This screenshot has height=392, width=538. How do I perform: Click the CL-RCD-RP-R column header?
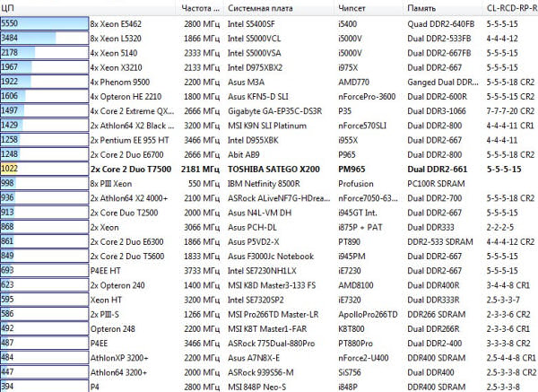click(x=512, y=8)
